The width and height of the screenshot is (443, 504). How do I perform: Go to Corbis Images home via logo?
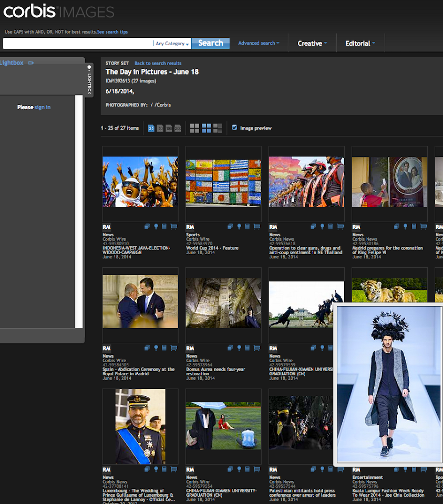(58, 12)
